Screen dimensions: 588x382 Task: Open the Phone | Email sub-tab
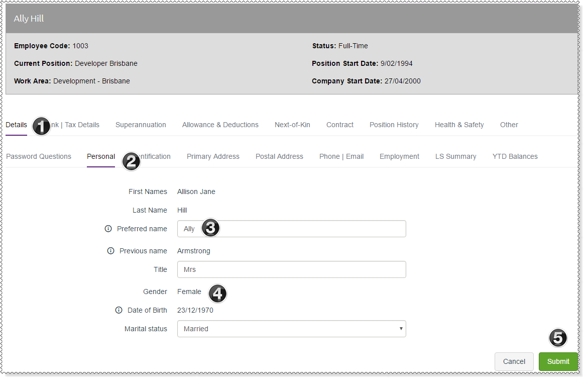(x=341, y=156)
